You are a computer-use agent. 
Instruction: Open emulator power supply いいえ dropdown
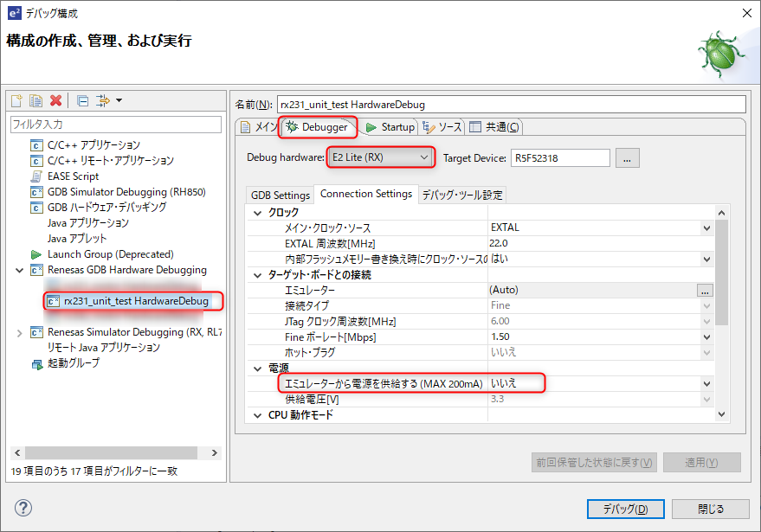click(x=706, y=383)
